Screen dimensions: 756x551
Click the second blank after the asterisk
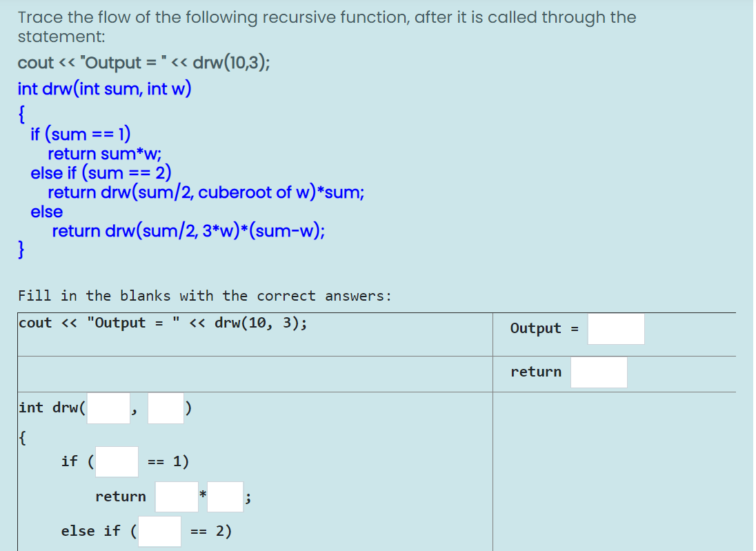tap(225, 497)
